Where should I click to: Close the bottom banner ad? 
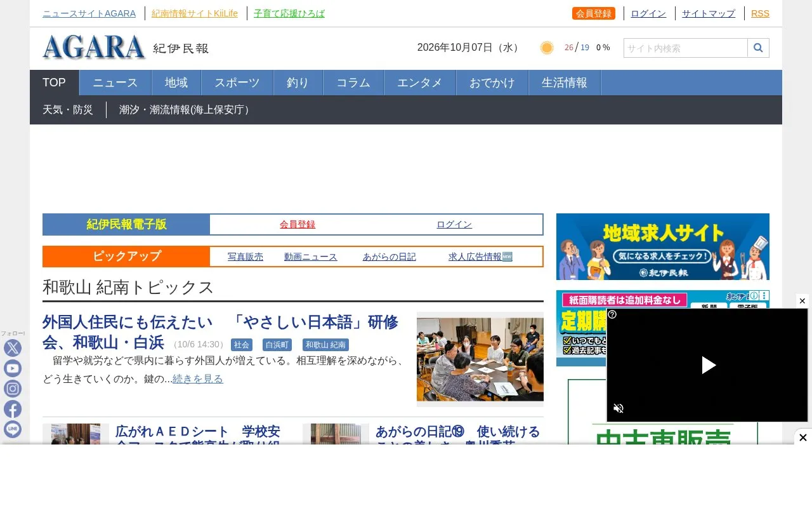[802, 438]
